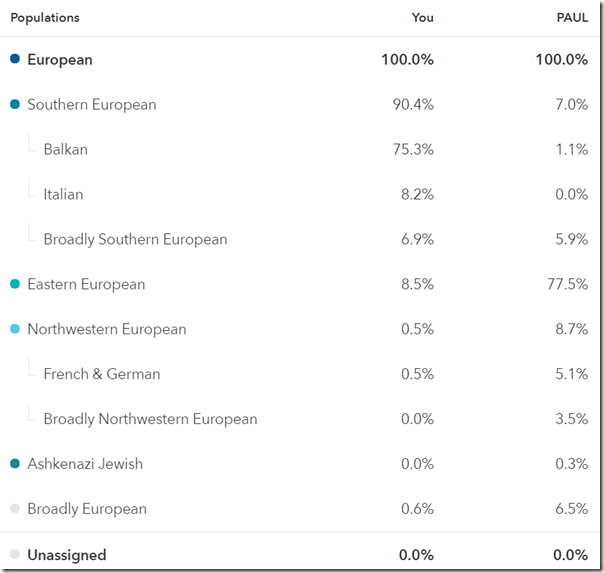Click the Unassigned gray dot
604x573 pixels.
click(x=15, y=554)
